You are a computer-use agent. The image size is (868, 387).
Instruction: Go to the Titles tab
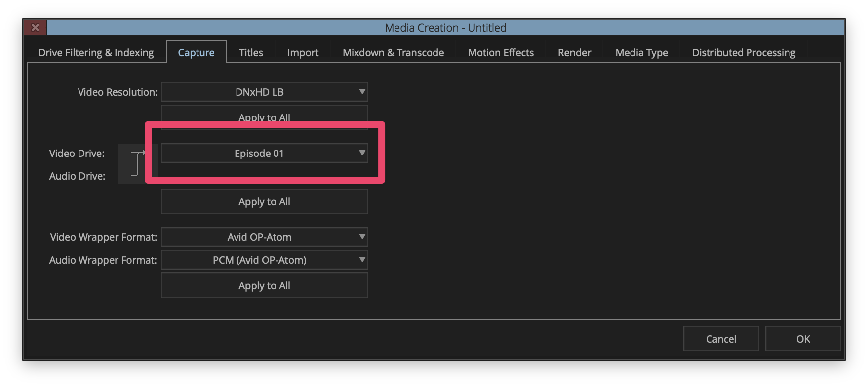pos(251,53)
